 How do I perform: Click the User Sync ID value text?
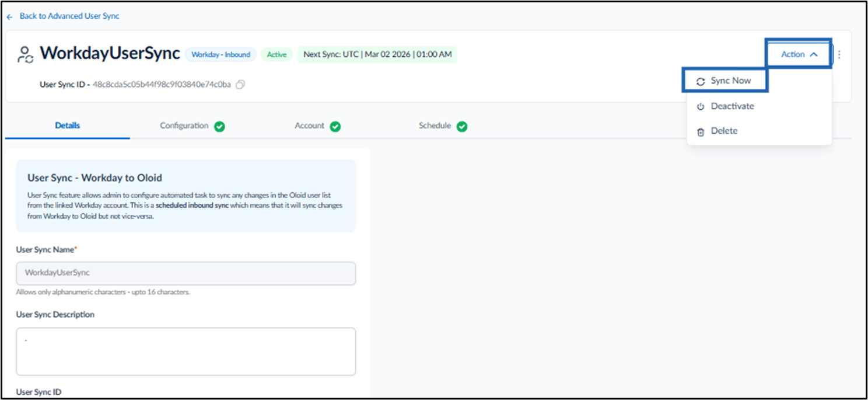(x=162, y=85)
